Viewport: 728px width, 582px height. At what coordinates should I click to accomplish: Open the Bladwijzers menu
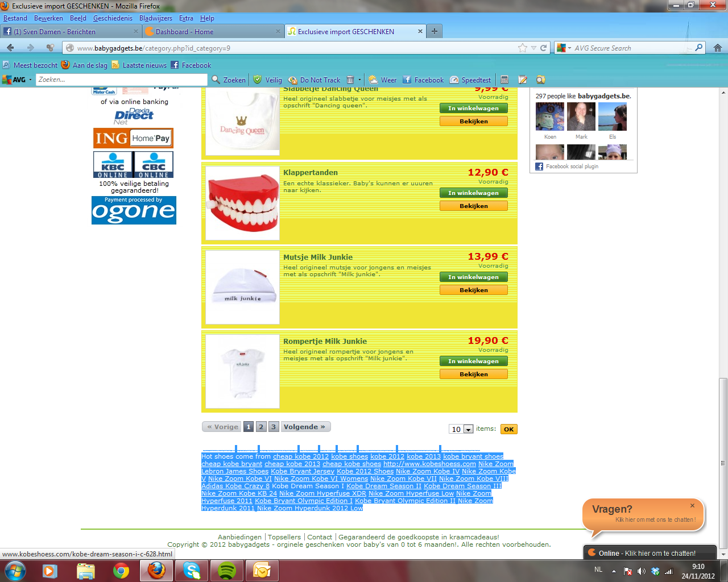coord(155,18)
